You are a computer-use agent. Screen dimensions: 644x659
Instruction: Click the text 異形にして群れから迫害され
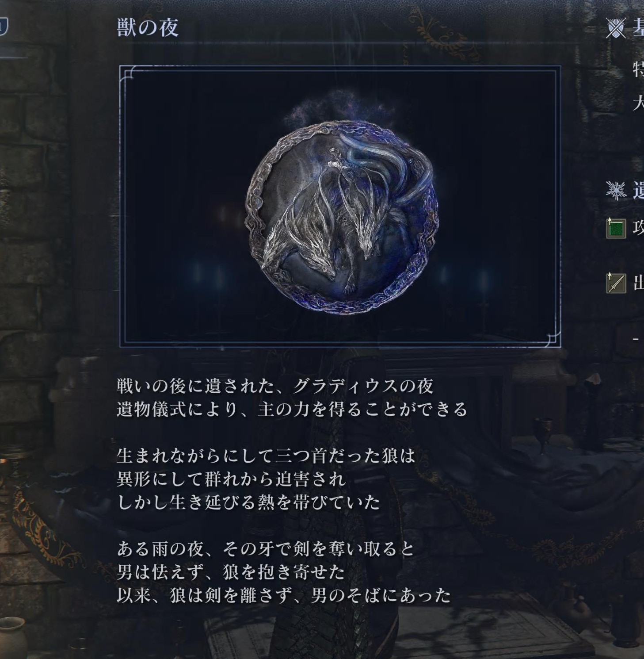(231, 479)
